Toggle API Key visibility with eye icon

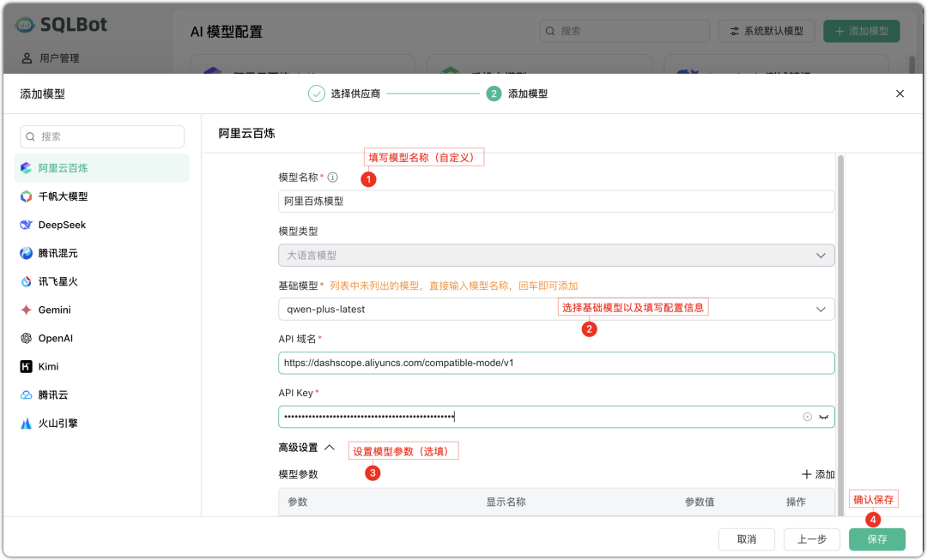[823, 417]
